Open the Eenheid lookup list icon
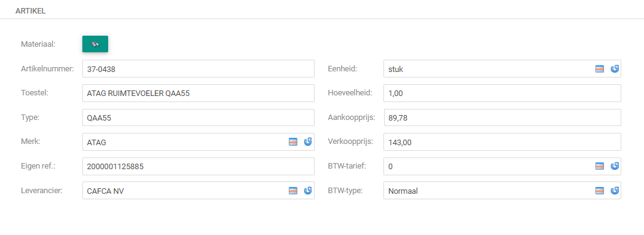Viewport: 644px width, 235px height. coord(600,69)
